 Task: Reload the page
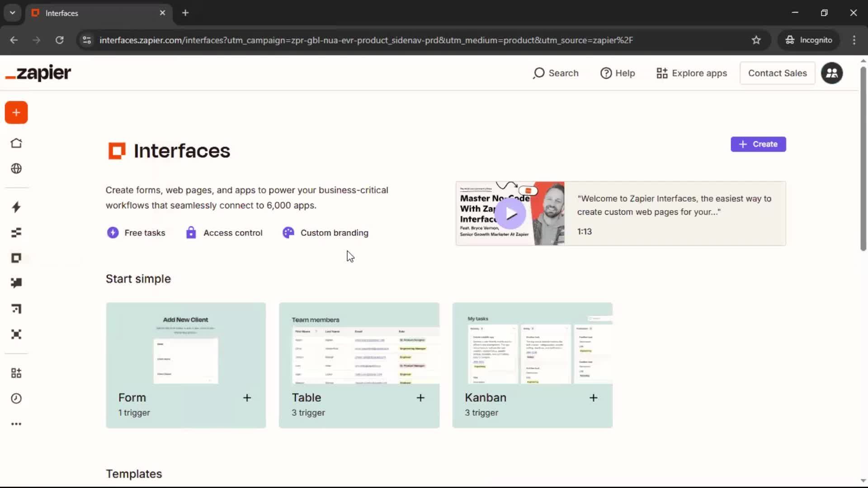click(59, 40)
